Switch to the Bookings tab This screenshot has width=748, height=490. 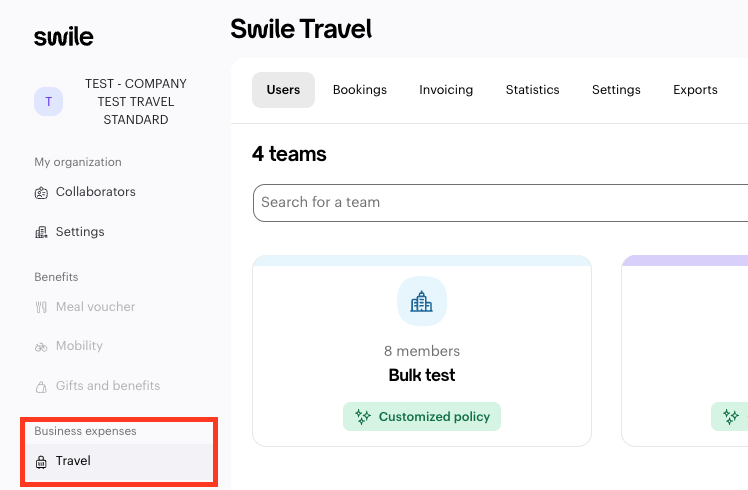[x=360, y=90]
